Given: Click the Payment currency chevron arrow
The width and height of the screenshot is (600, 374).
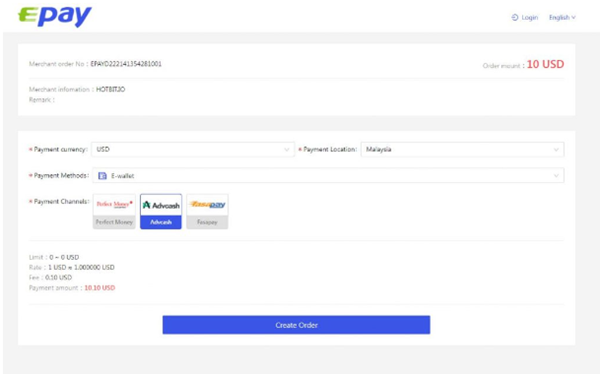Looking at the screenshot, I should point(287,150).
